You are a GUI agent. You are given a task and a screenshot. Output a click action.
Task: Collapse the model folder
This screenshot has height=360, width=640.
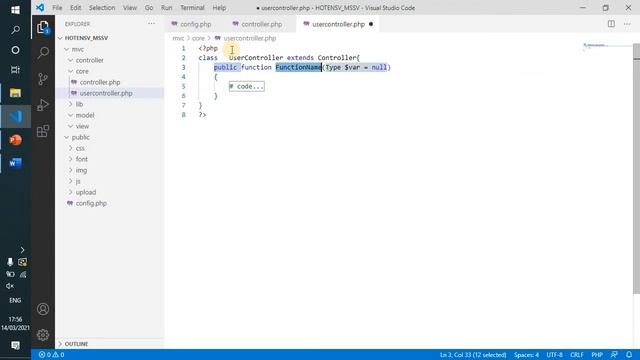85,115
